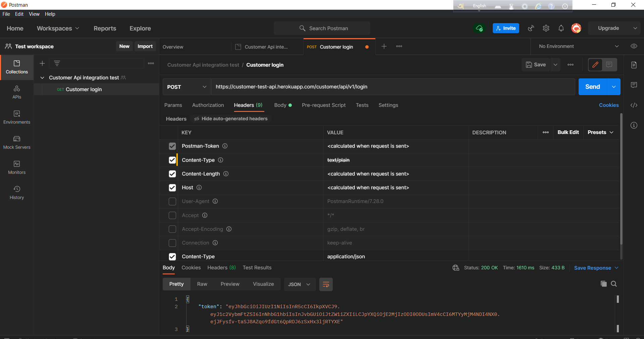Click the request URL input field

point(369,87)
